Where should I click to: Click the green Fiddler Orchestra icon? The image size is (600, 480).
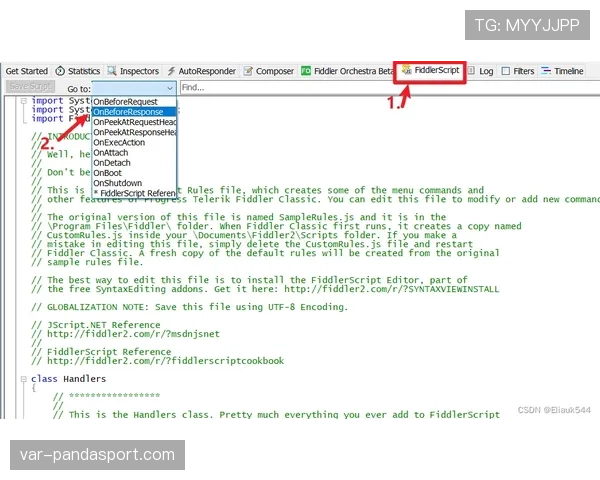[306, 71]
